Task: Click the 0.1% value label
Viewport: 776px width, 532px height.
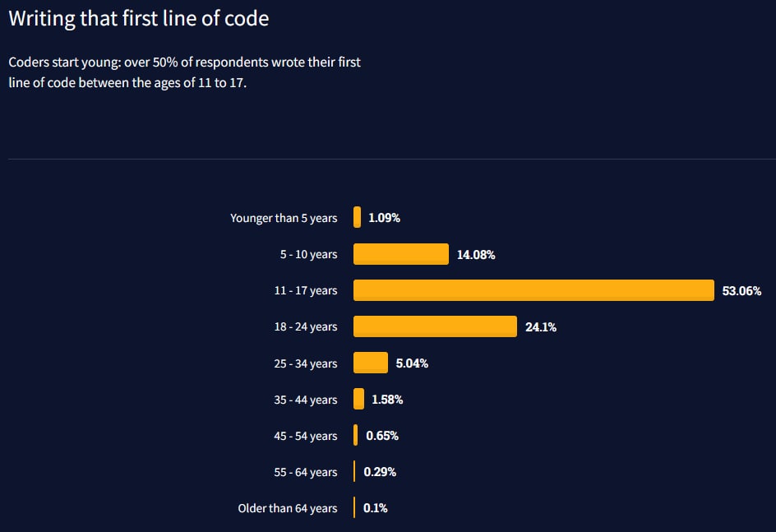Action: point(375,508)
